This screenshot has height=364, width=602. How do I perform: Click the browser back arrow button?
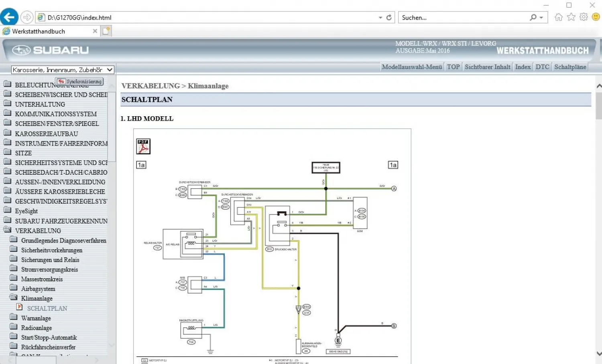coord(9,17)
